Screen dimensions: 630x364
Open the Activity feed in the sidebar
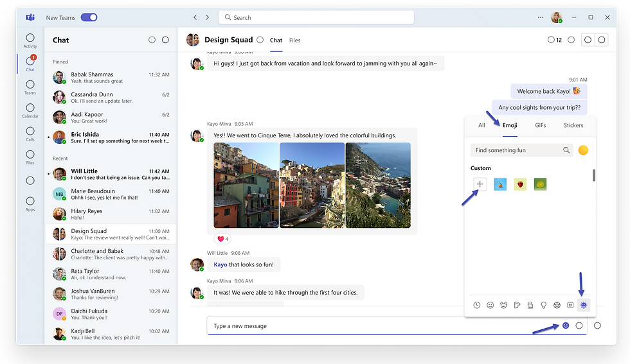click(30, 40)
